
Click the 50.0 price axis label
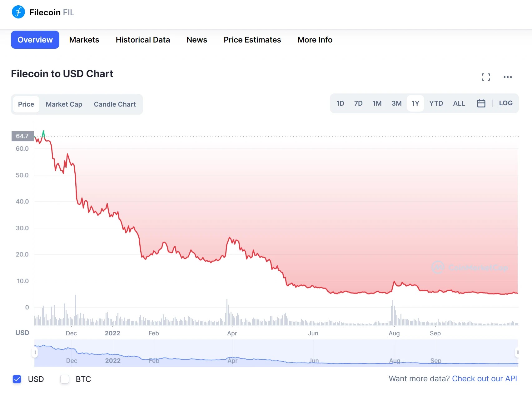[x=22, y=175]
